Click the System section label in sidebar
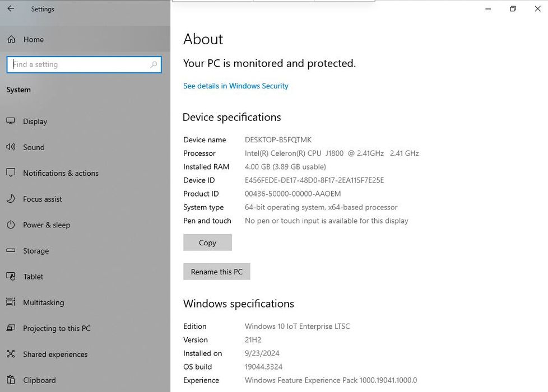The image size is (548, 392). coord(18,90)
